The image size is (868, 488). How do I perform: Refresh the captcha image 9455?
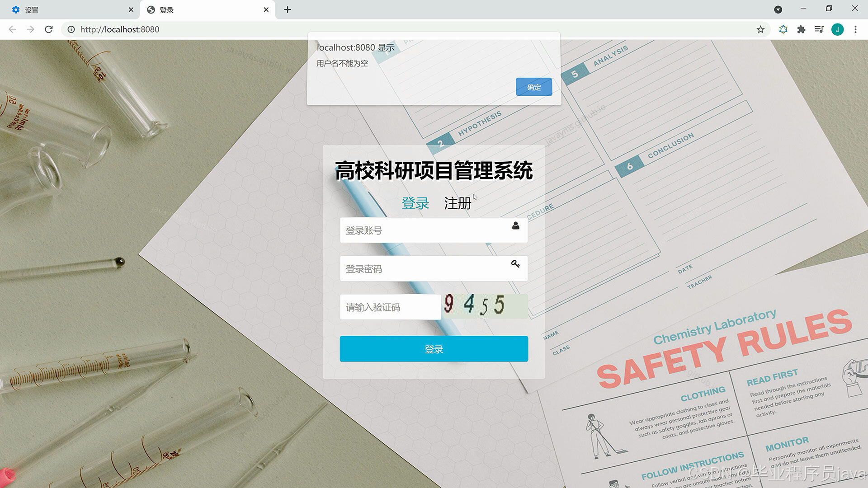tap(485, 306)
